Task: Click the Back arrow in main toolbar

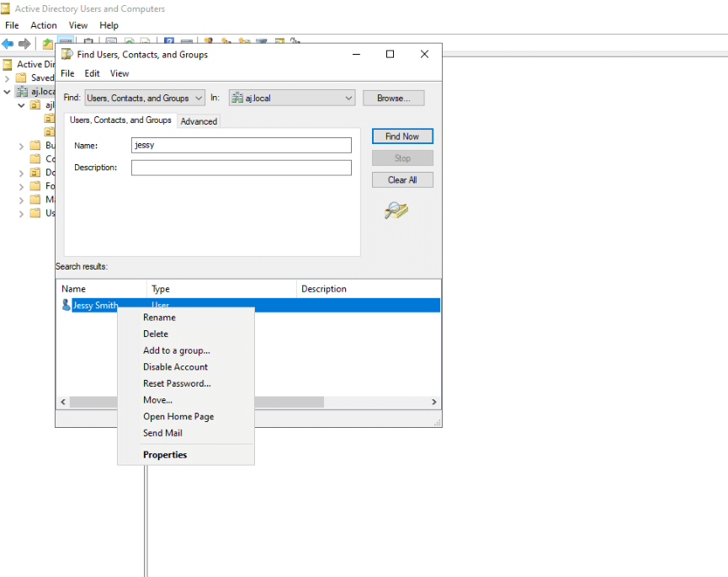Action: point(8,43)
